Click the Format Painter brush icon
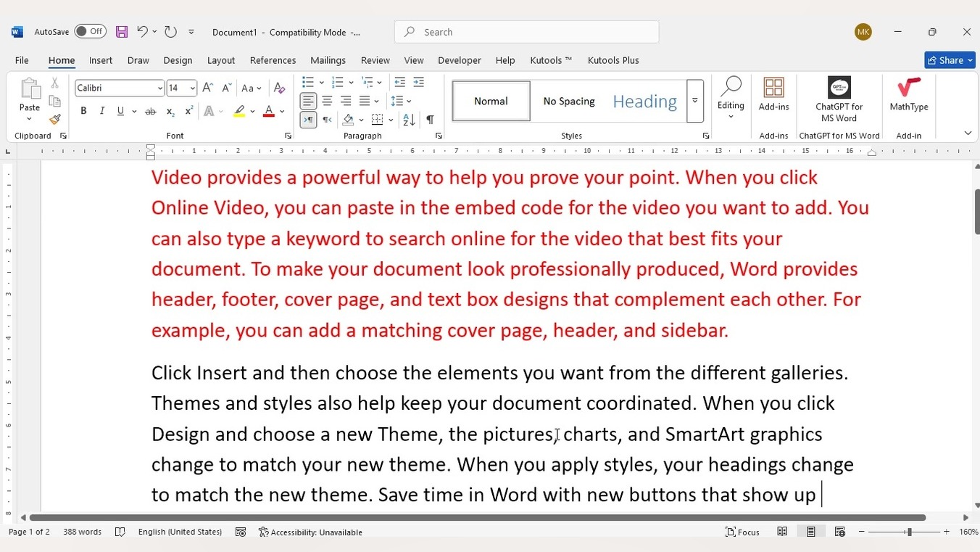 coord(54,120)
